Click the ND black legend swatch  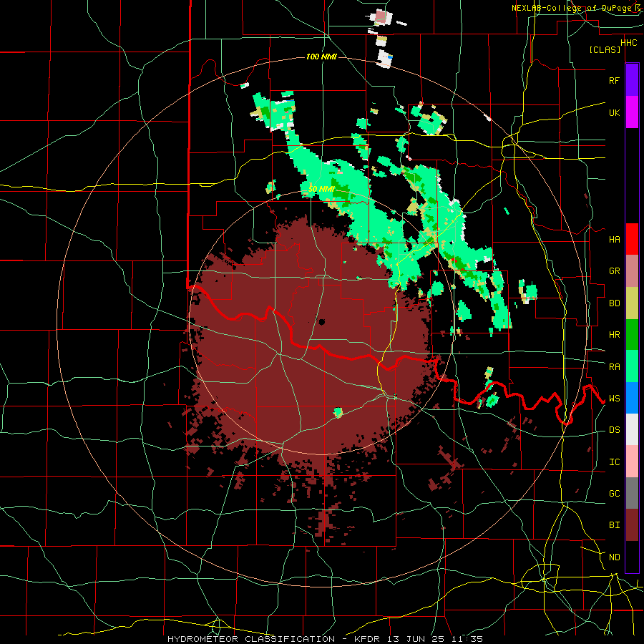pyautogui.click(x=632, y=557)
